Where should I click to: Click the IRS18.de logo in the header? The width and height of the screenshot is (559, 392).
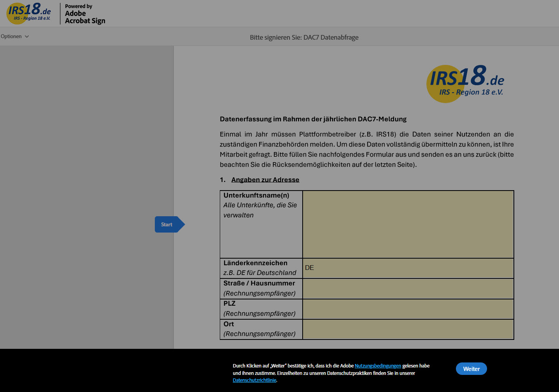click(x=29, y=13)
